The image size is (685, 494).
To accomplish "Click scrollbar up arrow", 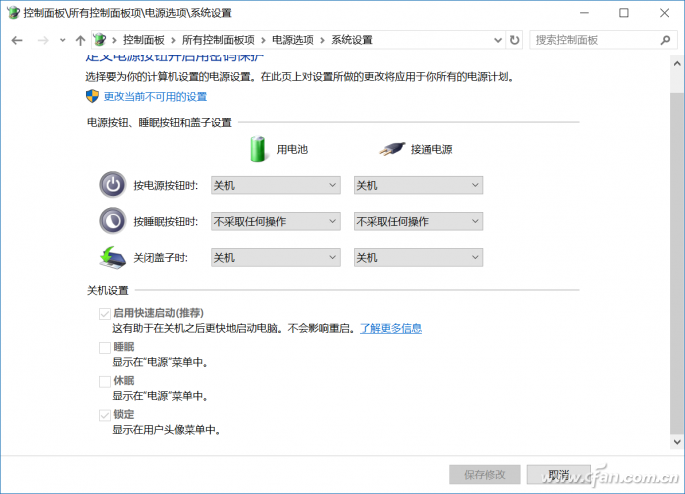I will 677,64.
